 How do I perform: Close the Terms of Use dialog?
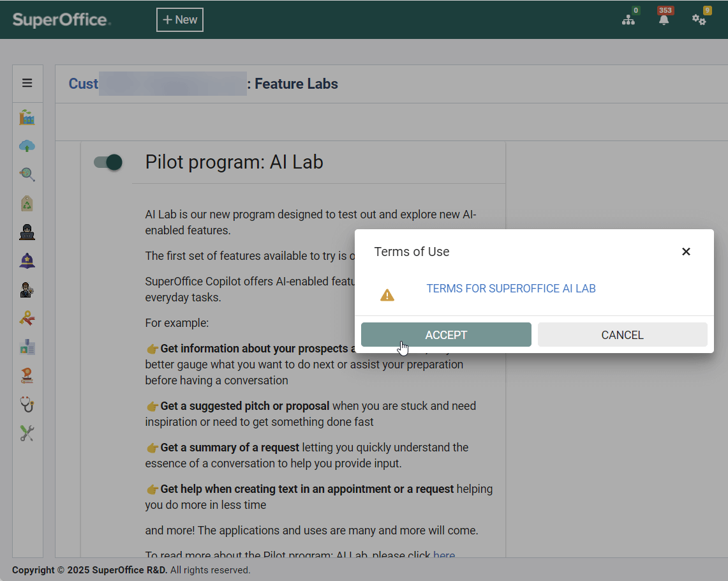pyautogui.click(x=686, y=252)
